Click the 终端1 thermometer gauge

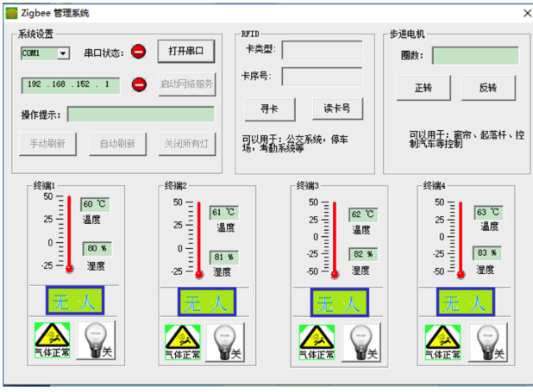click(x=69, y=233)
